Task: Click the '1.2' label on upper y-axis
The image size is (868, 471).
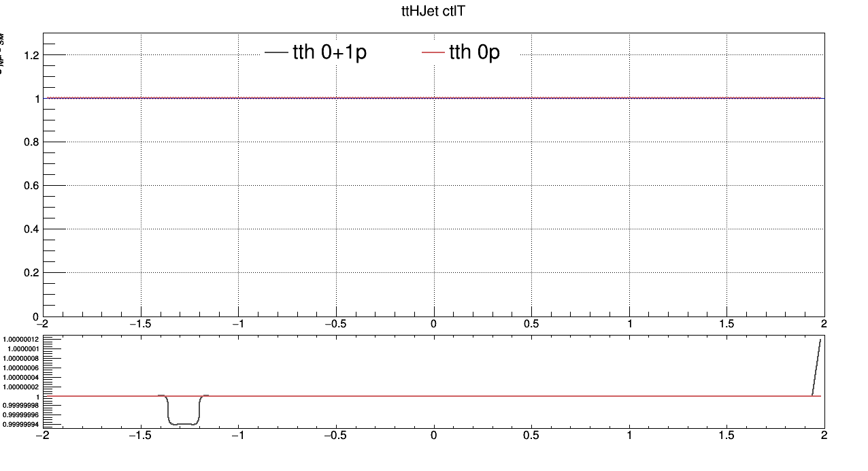Action: coord(31,54)
